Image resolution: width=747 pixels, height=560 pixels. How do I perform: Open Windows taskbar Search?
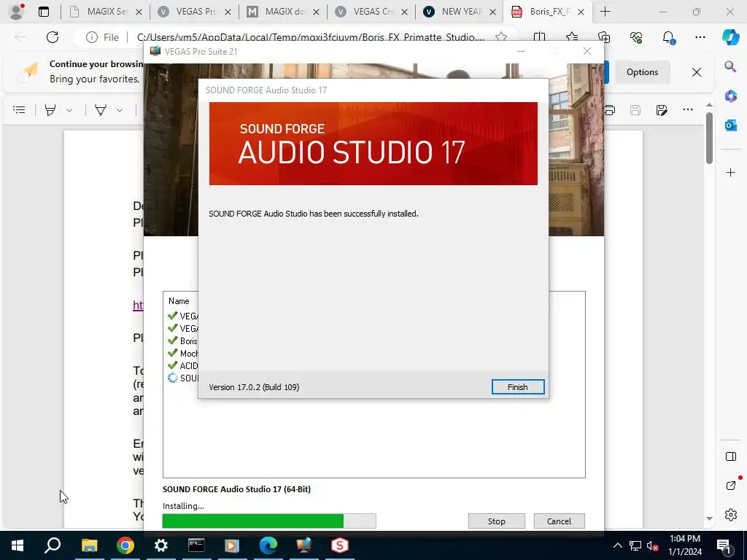click(53, 545)
